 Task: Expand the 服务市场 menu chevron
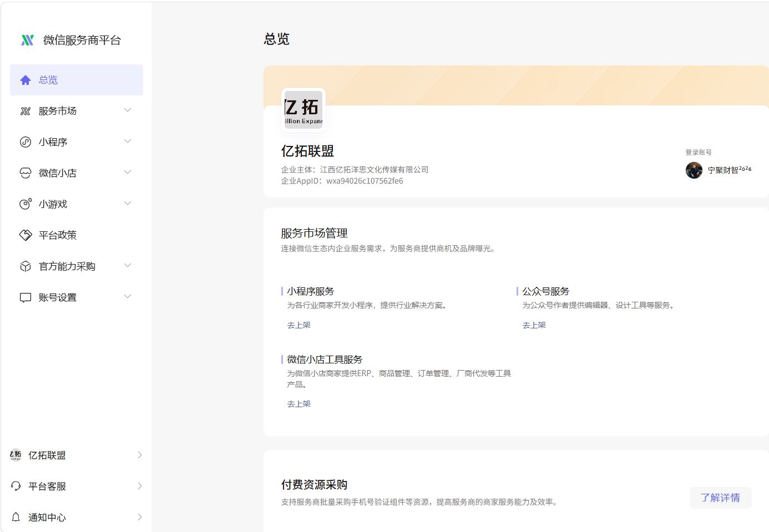[128, 110]
